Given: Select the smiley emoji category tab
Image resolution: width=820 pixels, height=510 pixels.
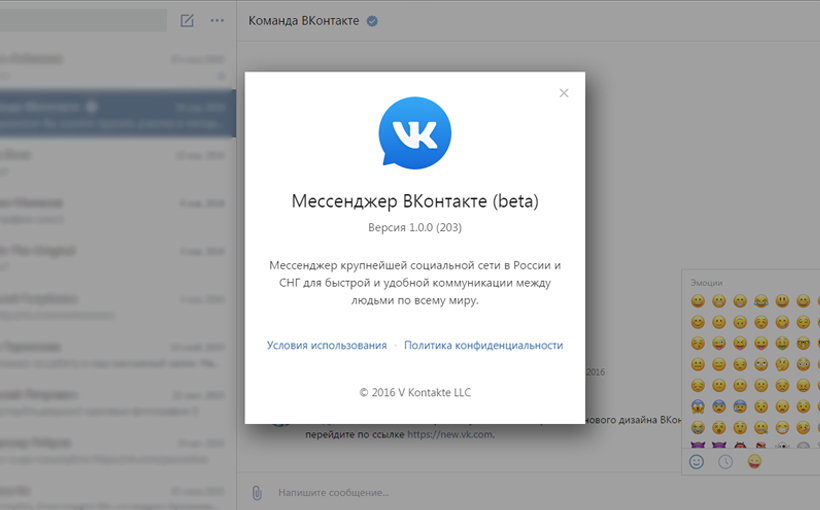Looking at the screenshot, I should click(697, 461).
